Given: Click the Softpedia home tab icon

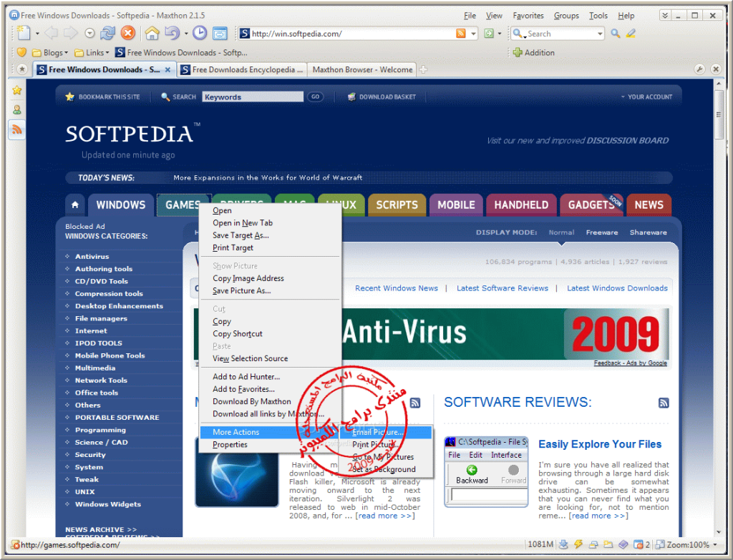Looking at the screenshot, I should (74, 205).
